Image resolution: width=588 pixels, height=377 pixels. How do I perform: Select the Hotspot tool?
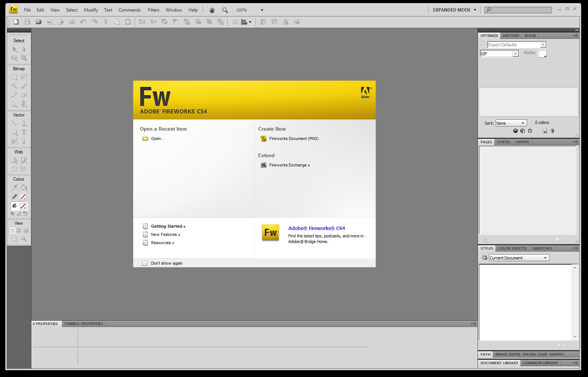pos(14,160)
